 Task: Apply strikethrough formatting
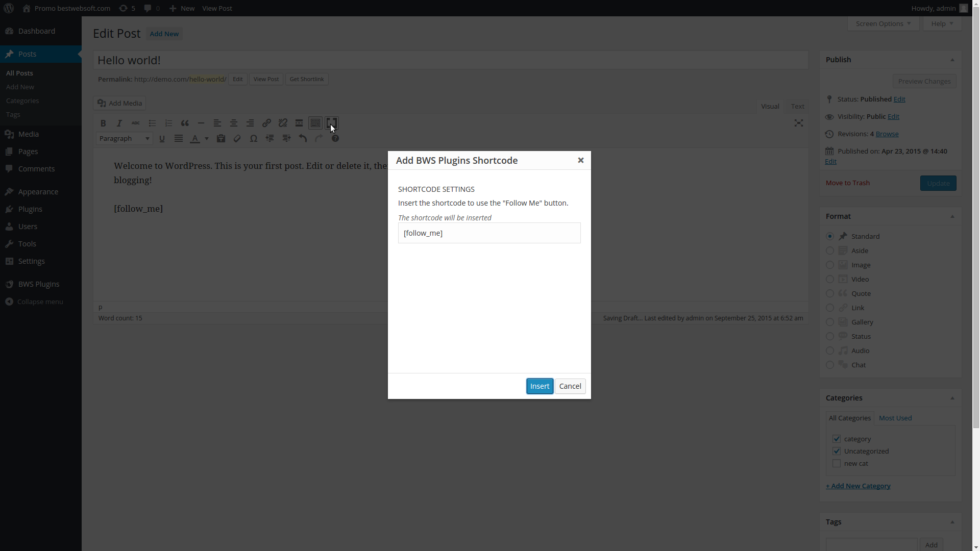[x=136, y=123]
